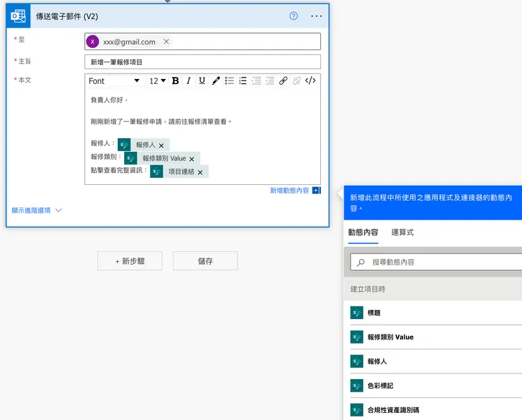This screenshot has width=522, height=420.
Task: Click the Outlook connector icon
Action: [18, 16]
